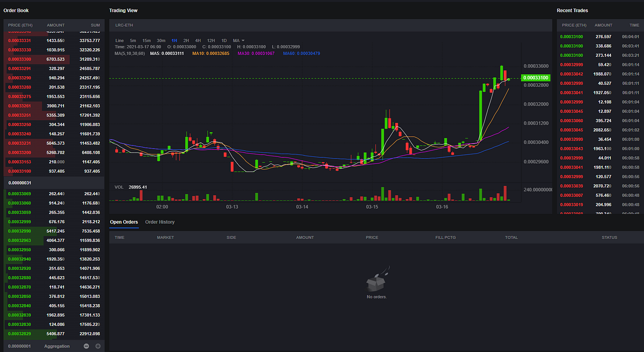Select buy order at price 0.00032990
644x352 pixels.
click(x=54, y=231)
